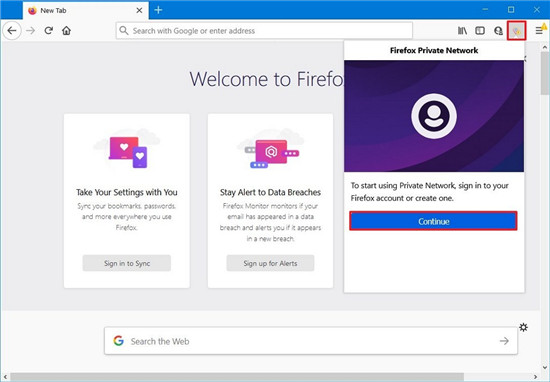Open the Firefox account icon
The image size is (550, 382).
498,31
